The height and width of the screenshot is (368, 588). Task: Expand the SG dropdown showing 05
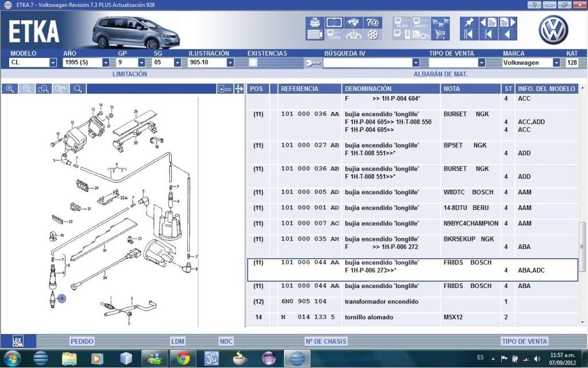pyautogui.click(x=178, y=63)
